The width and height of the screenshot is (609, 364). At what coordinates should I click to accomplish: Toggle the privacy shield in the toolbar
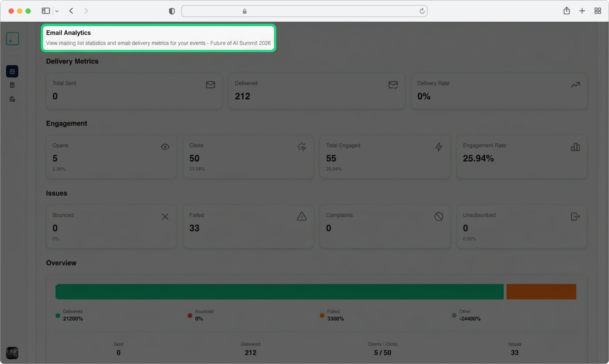coord(172,11)
